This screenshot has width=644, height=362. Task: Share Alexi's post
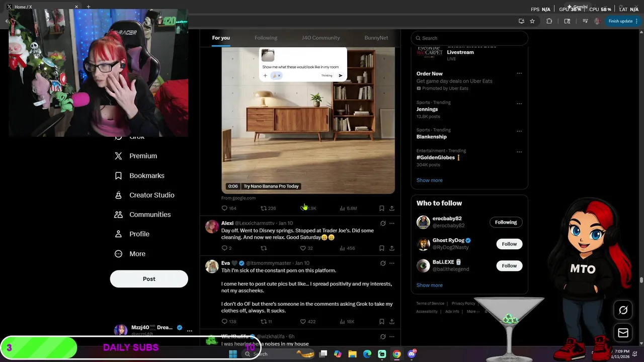pos(392,248)
